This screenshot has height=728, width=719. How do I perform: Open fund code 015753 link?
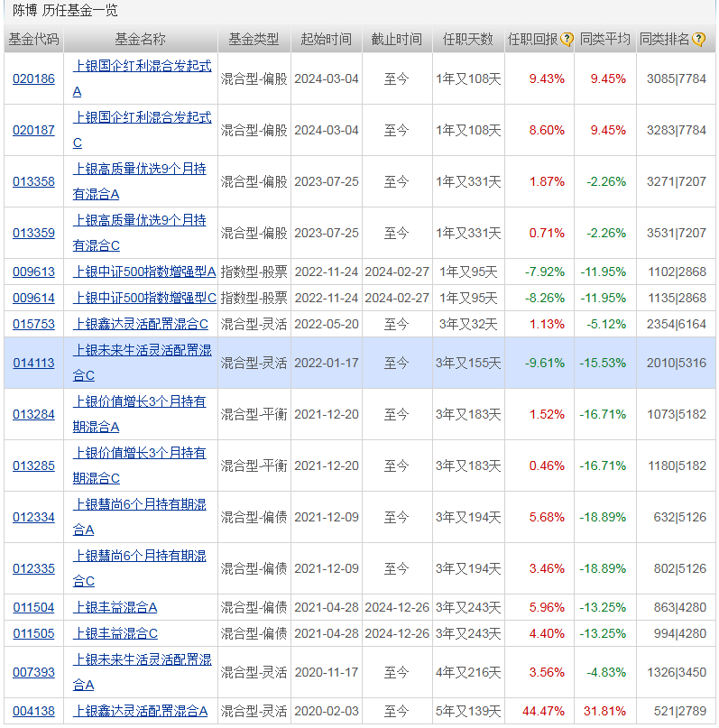(x=33, y=325)
